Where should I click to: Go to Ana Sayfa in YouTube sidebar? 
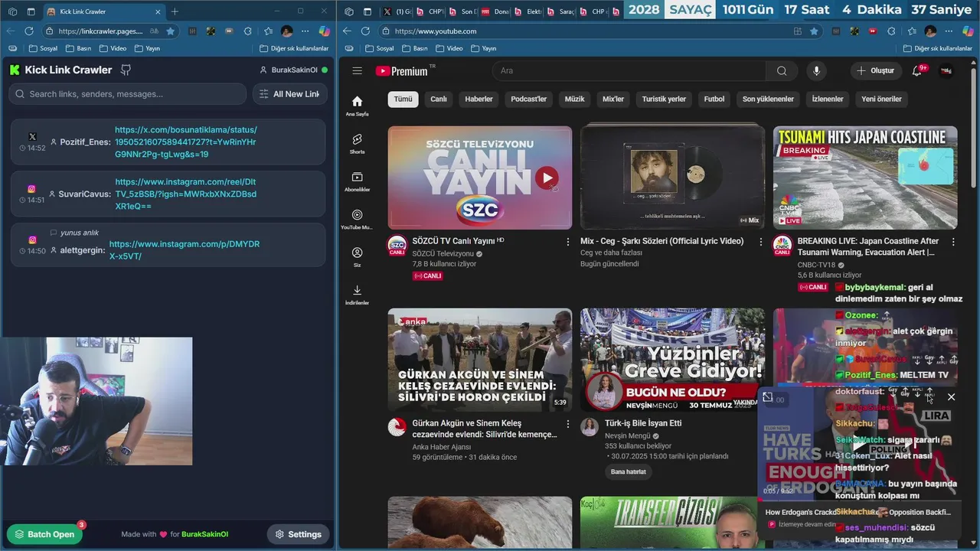point(357,106)
